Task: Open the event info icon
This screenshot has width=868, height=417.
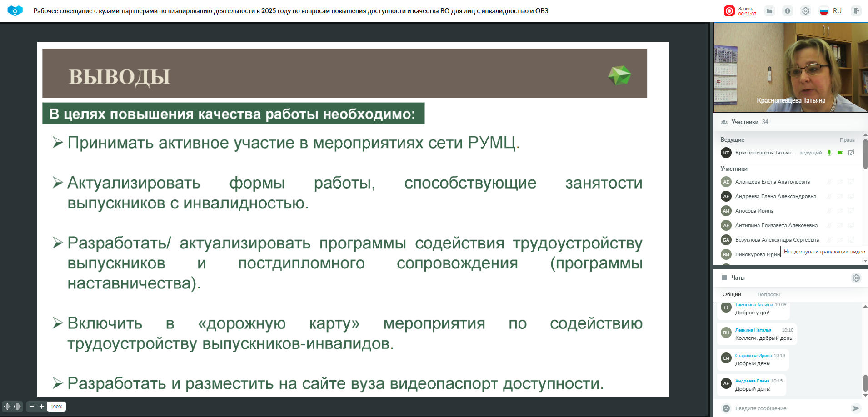Action: [787, 11]
